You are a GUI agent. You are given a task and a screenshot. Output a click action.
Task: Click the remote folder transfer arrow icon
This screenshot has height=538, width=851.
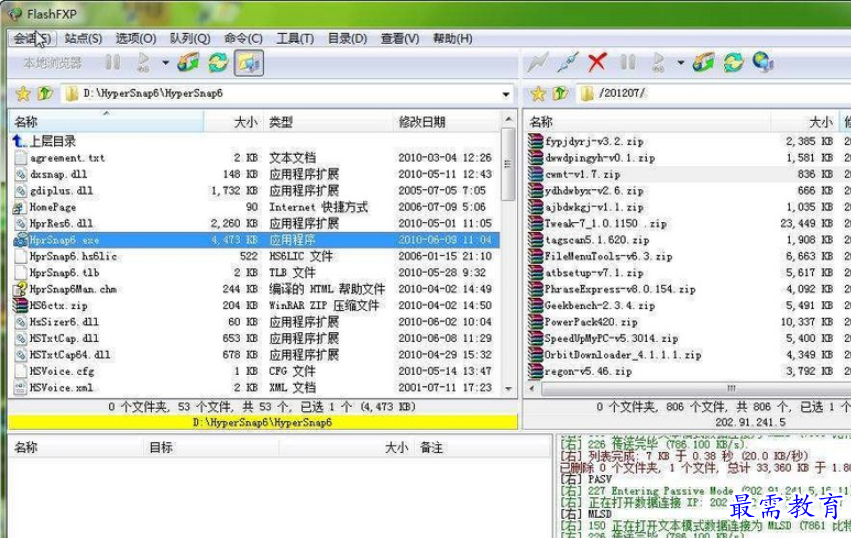pyautogui.click(x=703, y=62)
